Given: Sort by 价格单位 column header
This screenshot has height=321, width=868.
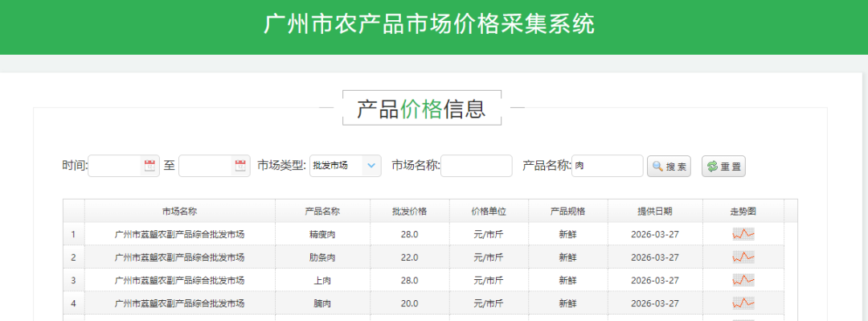Looking at the screenshot, I should [x=489, y=212].
